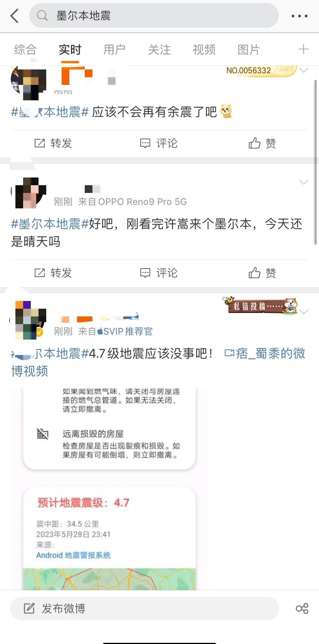319x644 pixels.
Task: Comment on the first earthquake post
Action: (158, 144)
